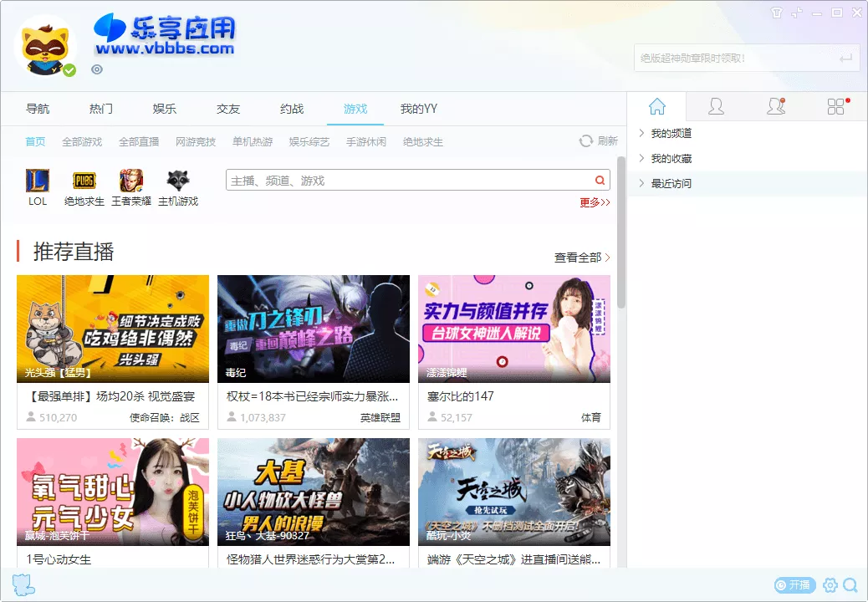868x602 pixels.
Task: Select the home icon in right sidebar
Action: (x=659, y=107)
